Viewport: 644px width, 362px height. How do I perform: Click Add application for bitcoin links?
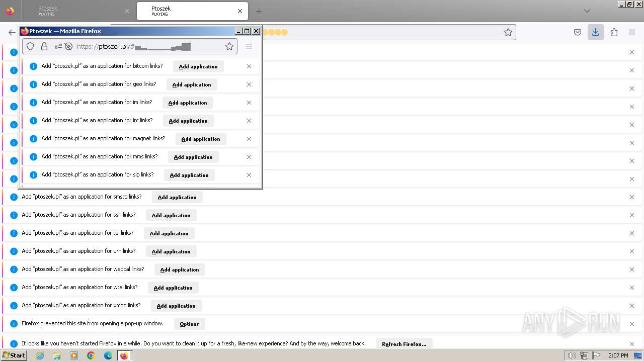coord(198,66)
